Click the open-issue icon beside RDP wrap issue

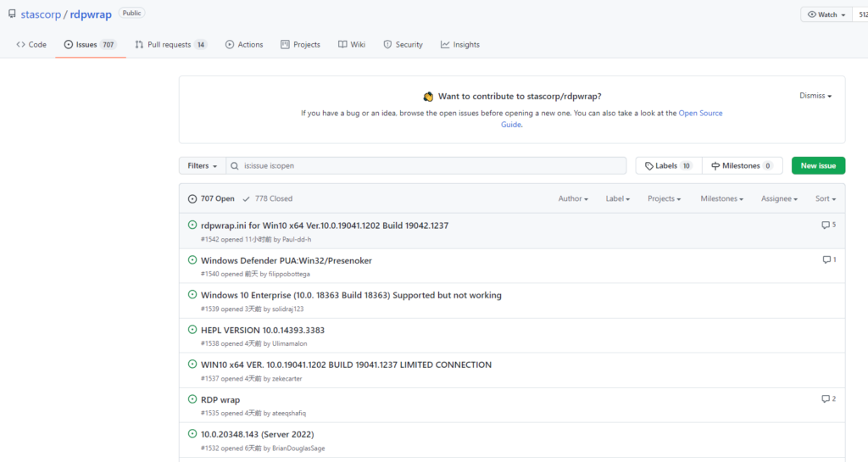pyautogui.click(x=192, y=399)
